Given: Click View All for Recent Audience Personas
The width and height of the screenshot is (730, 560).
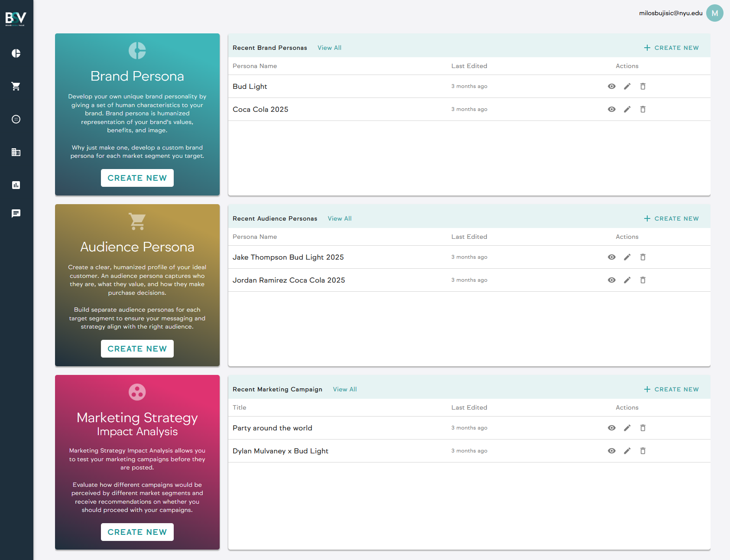Looking at the screenshot, I should (339, 218).
